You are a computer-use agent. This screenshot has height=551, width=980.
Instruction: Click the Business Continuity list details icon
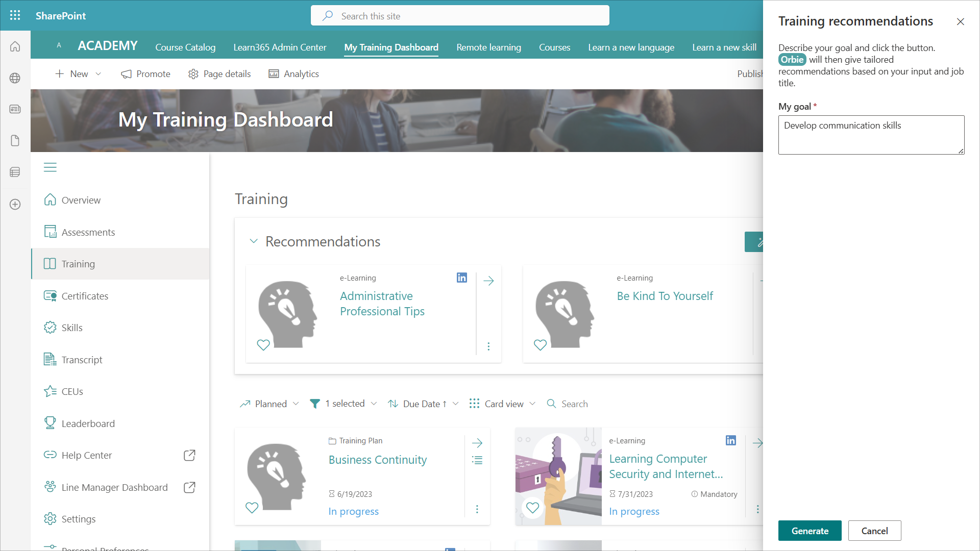(477, 460)
